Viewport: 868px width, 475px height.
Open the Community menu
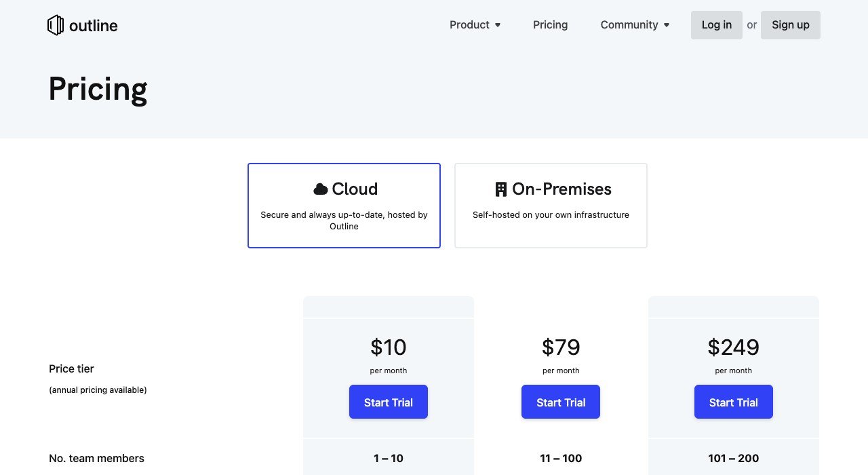pos(635,24)
